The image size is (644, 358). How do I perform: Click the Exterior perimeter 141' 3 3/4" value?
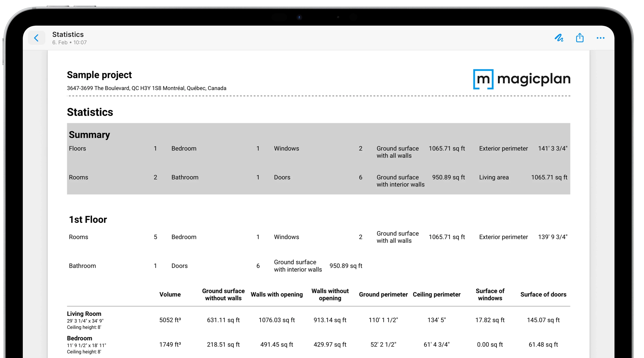pos(552,148)
